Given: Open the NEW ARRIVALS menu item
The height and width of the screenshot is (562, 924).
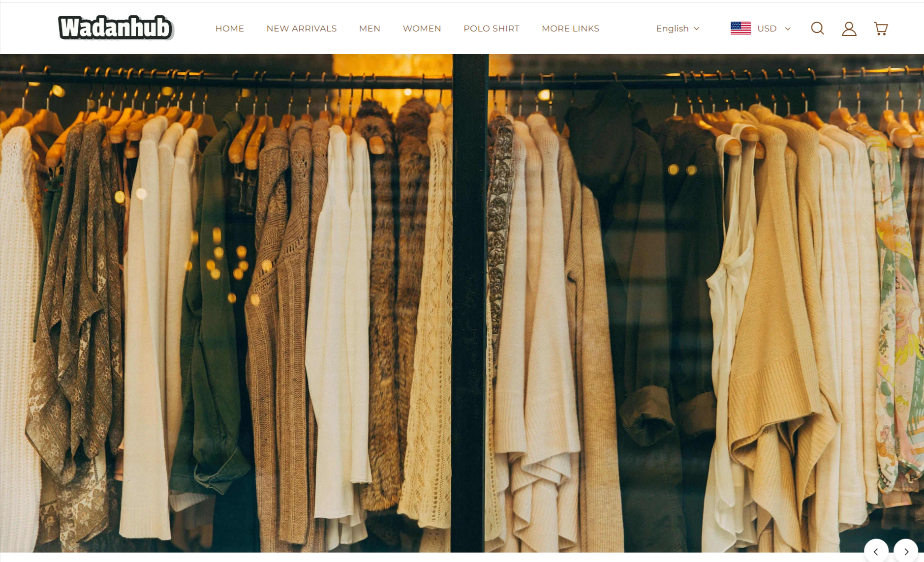Looking at the screenshot, I should (302, 29).
